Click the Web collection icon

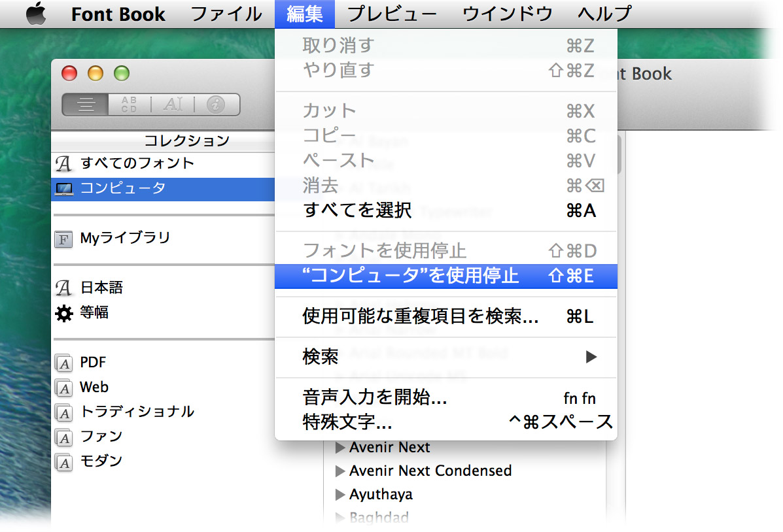tap(63, 388)
